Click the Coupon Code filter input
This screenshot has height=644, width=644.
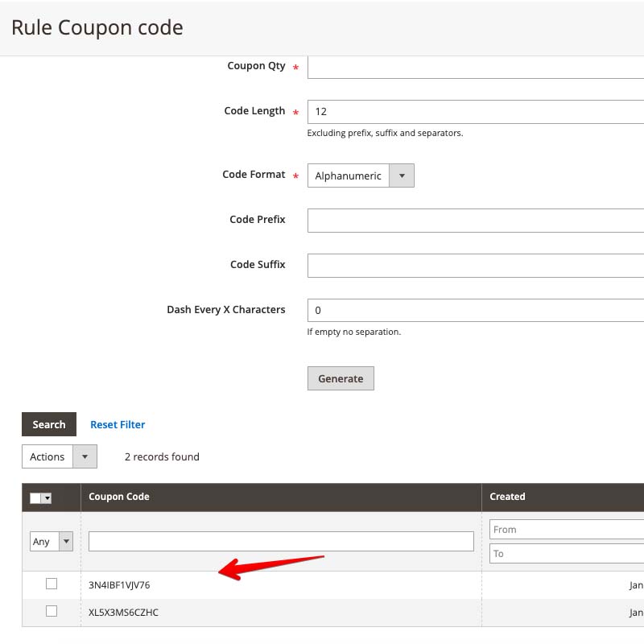pyautogui.click(x=281, y=542)
